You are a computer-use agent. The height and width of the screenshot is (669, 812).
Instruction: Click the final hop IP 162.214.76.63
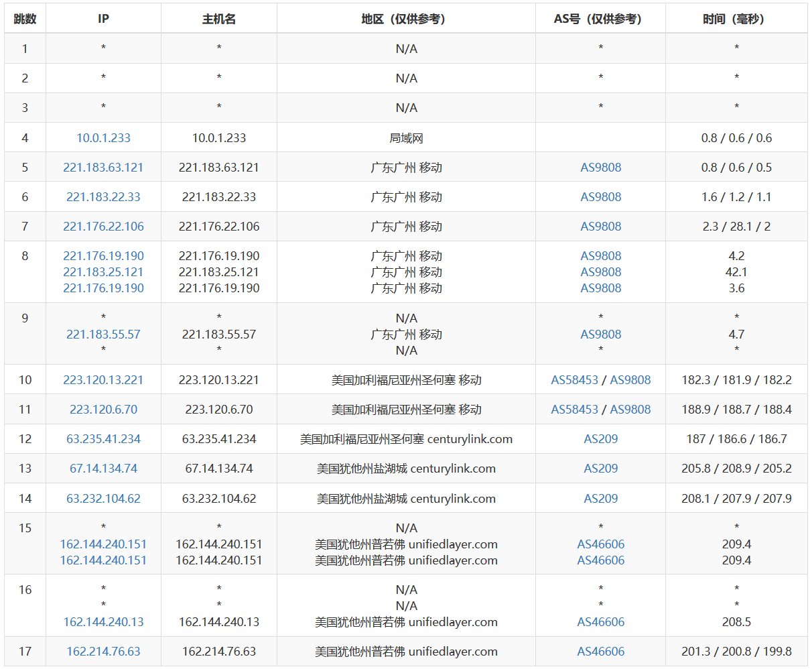click(103, 651)
